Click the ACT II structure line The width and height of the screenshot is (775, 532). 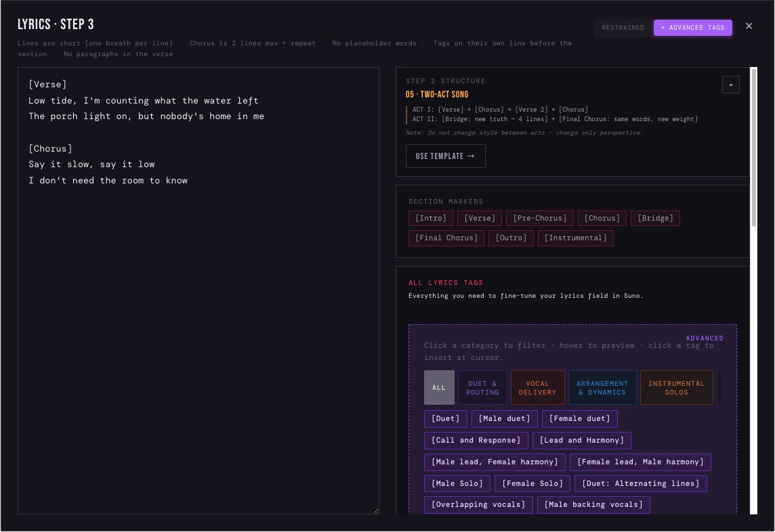click(x=555, y=119)
